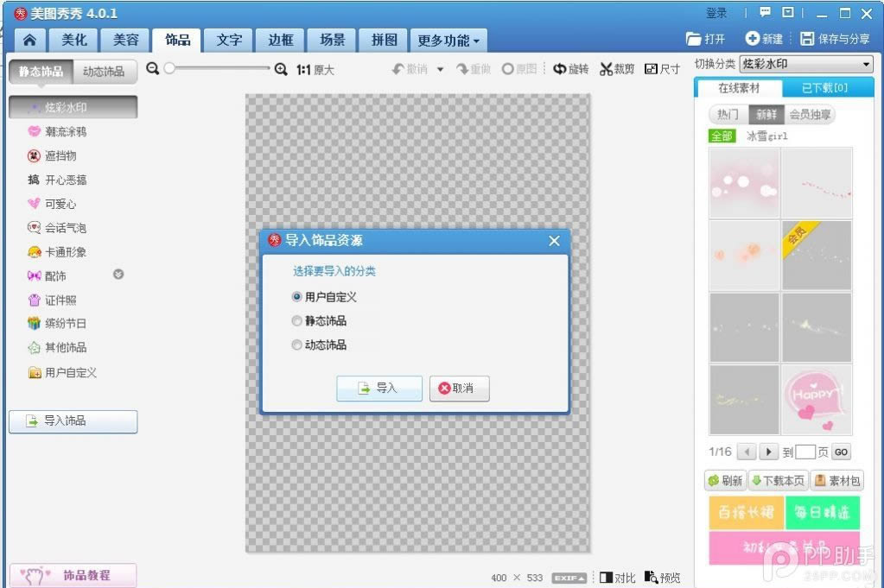Switch to the 文字 tab

coord(229,40)
